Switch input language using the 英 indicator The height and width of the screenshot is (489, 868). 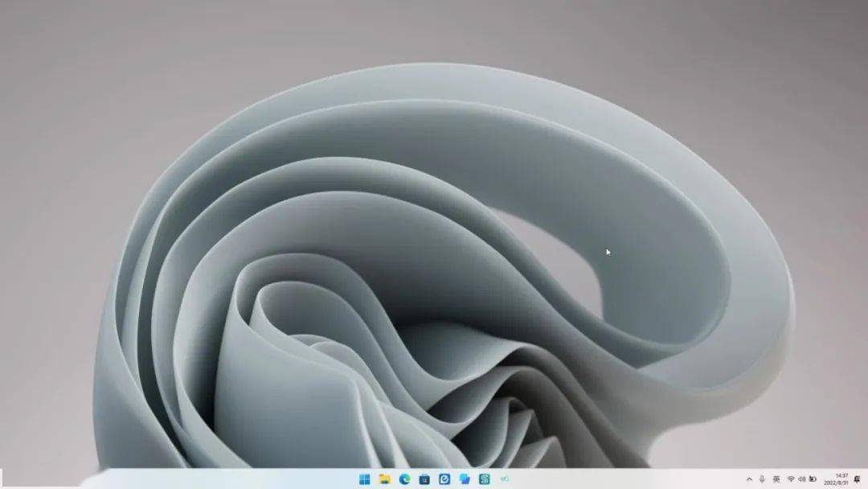(776, 478)
